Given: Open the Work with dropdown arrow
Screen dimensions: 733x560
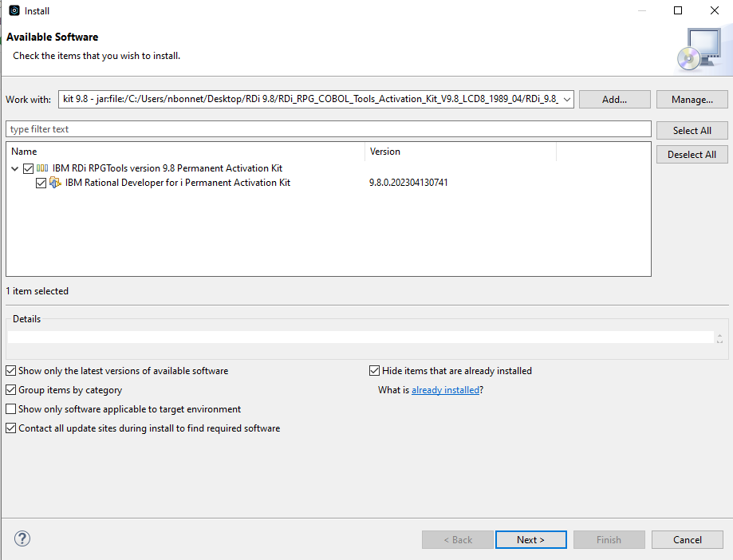Looking at the screenshot, I should (x=566, y=99).
